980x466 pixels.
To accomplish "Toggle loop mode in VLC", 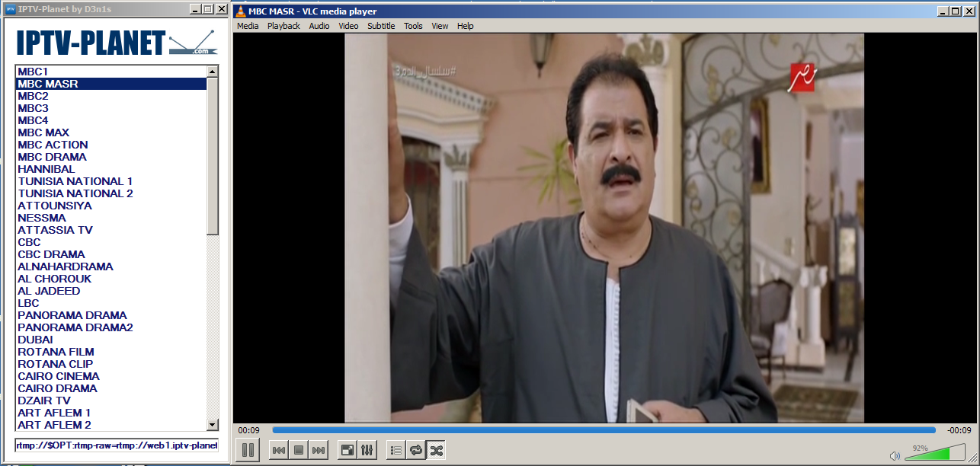I will [416, 450].
